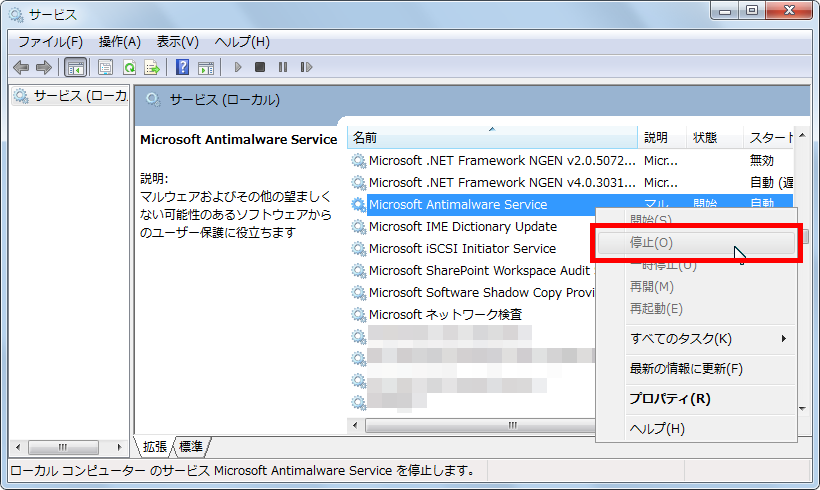Choose 再起動(E) in the context menu
820x490 pixels.
(x=696, y=309)
